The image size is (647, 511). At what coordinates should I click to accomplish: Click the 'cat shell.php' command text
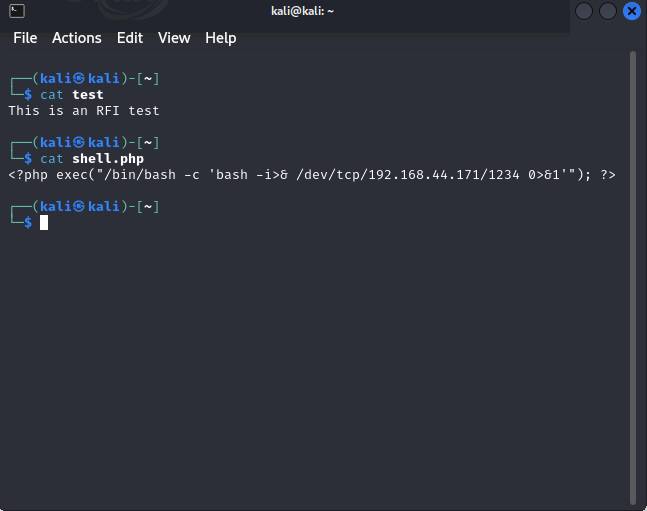tap(92, 159)
